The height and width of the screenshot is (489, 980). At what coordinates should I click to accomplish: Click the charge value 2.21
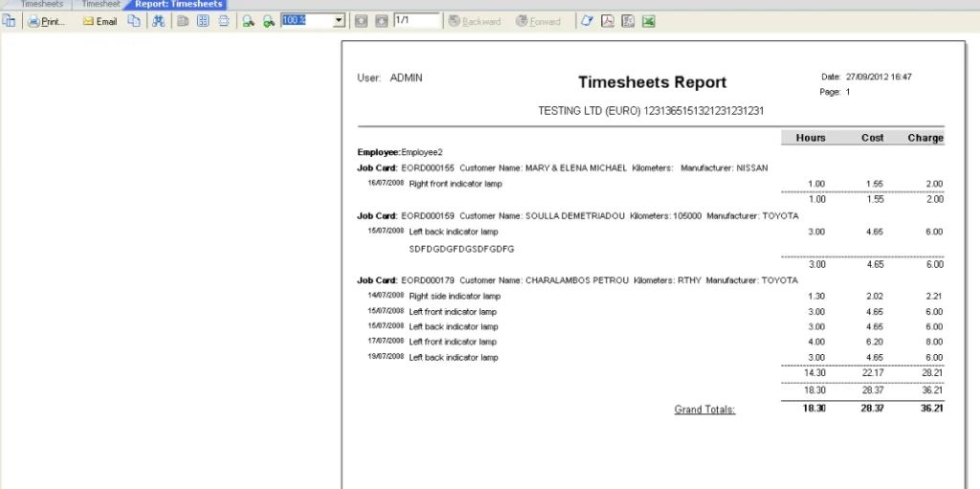934,297
